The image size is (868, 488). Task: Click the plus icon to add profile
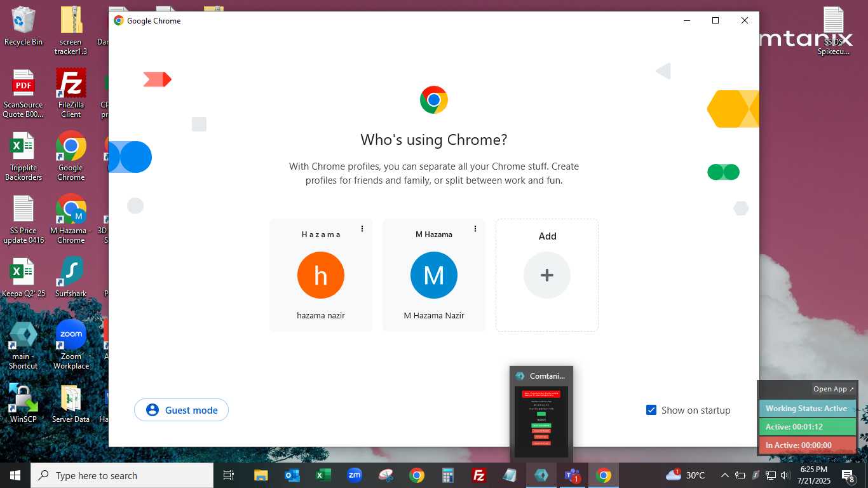(x=547, y=275)
